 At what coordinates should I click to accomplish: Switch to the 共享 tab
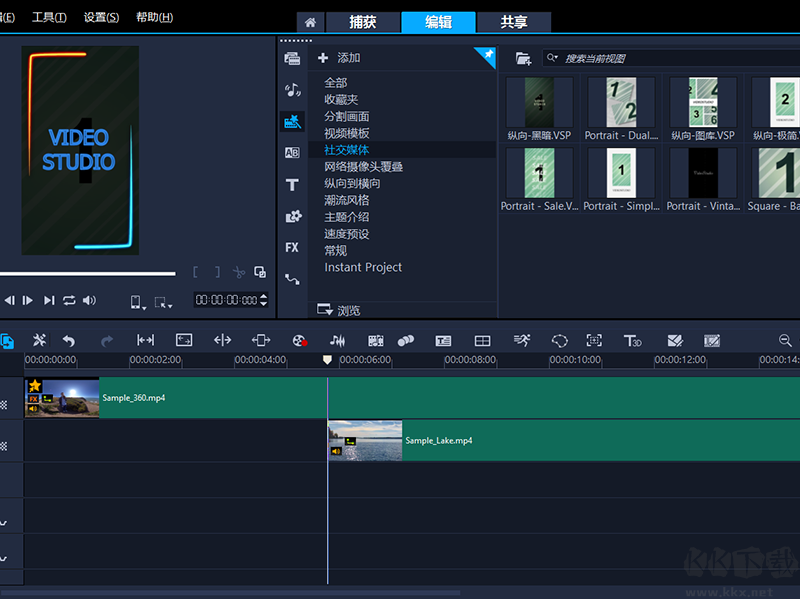[x=514, y=22]
